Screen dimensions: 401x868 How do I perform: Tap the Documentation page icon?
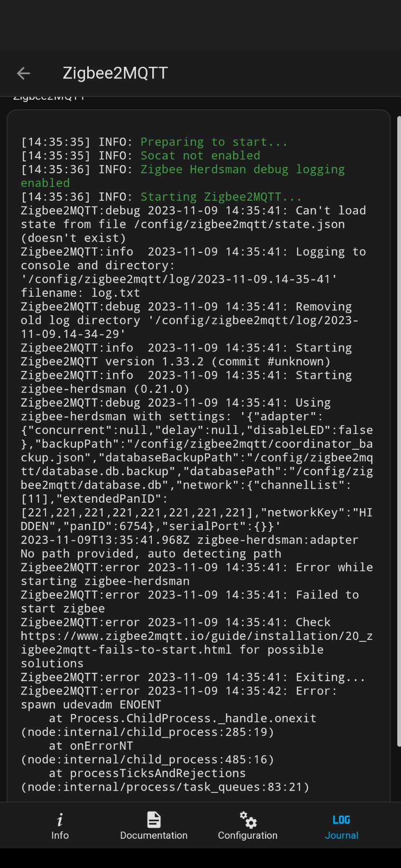[x=154, y=820]
